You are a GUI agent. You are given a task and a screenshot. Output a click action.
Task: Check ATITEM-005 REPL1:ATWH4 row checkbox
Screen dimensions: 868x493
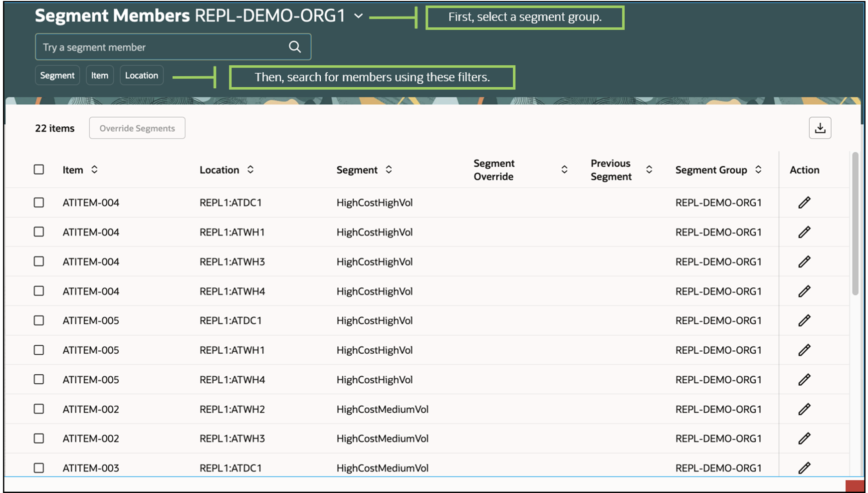pos(39,380)
